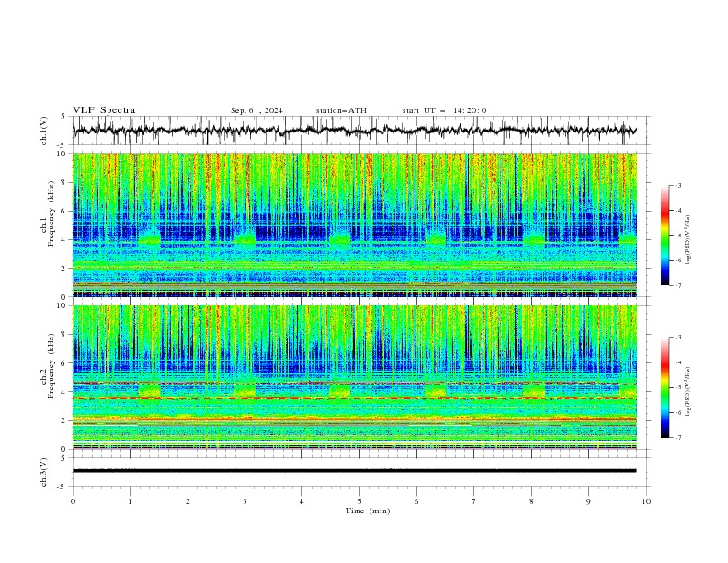Click the ch.1 spectrogram panel
The height and width of the screenshot is (563, 728).
coord(355,224)
